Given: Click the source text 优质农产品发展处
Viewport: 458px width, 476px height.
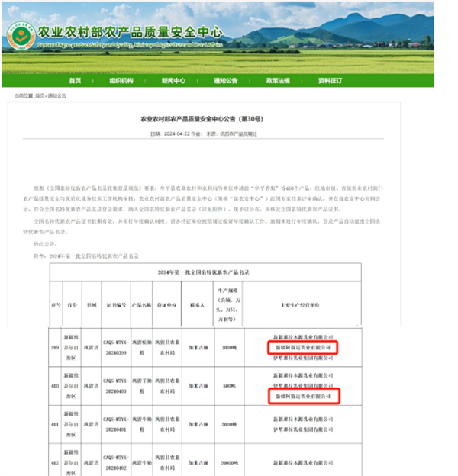Looking at the screenshot, I should pos(238,134).
